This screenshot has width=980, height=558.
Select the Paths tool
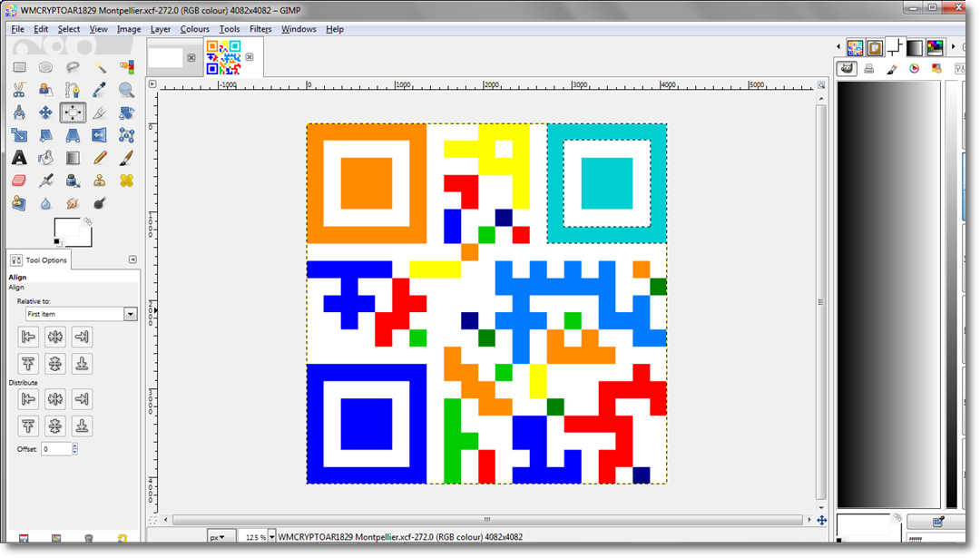click(x=73, y=90)
